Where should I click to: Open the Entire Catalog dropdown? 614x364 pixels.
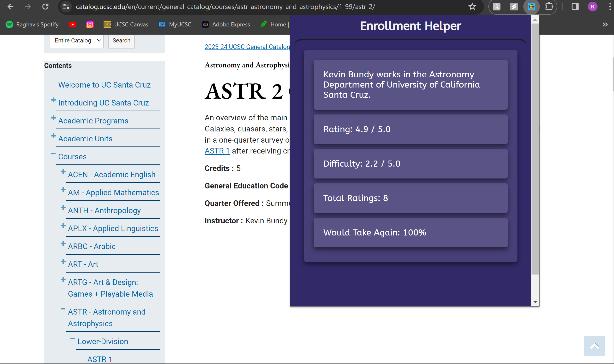(x=76, y=40)
